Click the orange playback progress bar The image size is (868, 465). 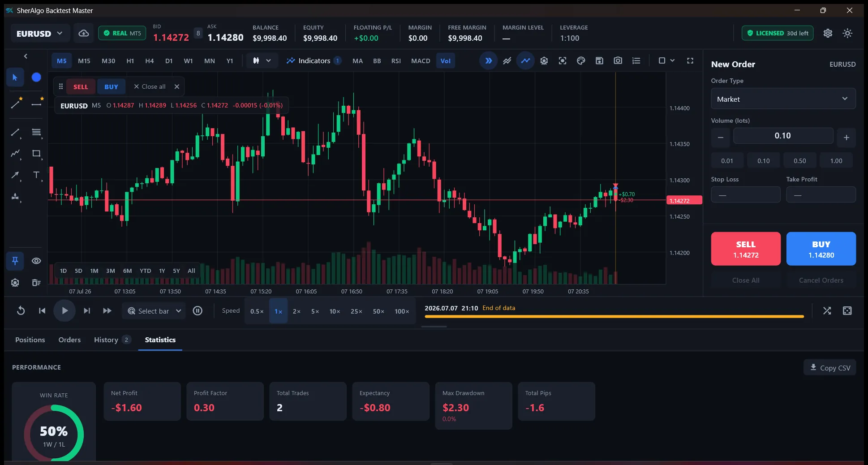614,317
